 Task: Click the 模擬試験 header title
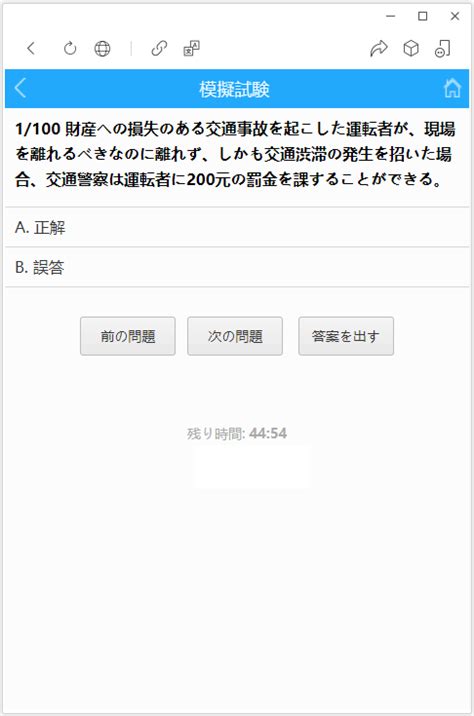tap(234, 89)
